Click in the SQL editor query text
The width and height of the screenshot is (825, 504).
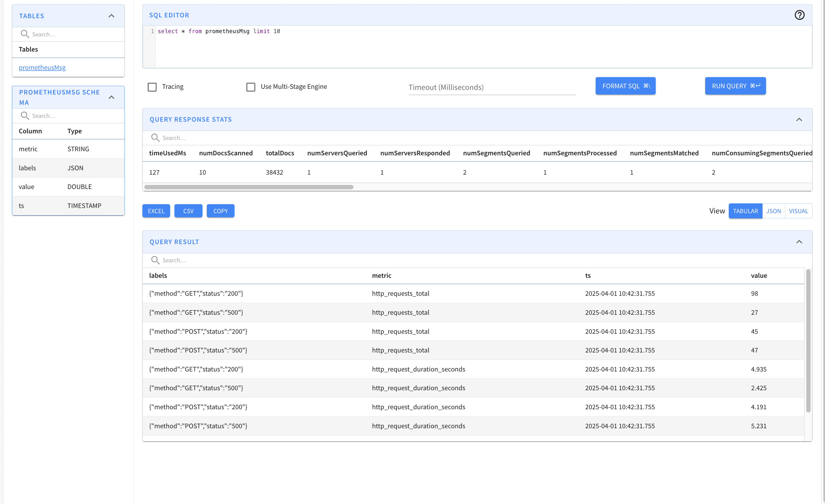[x=219, y=31]
